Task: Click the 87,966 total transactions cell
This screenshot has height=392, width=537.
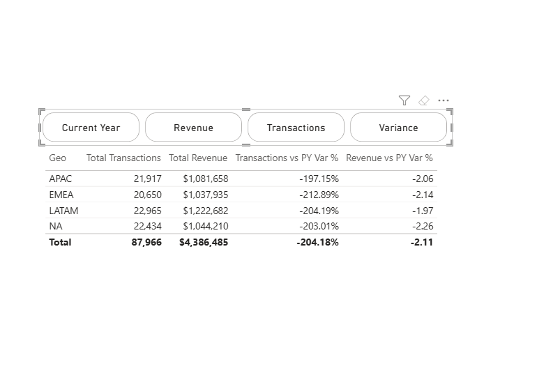Action: 146,242
